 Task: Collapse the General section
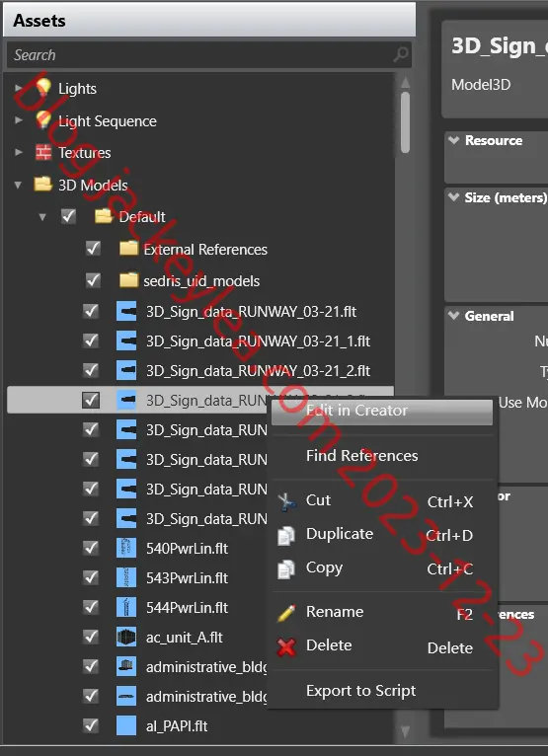[453, 315]
